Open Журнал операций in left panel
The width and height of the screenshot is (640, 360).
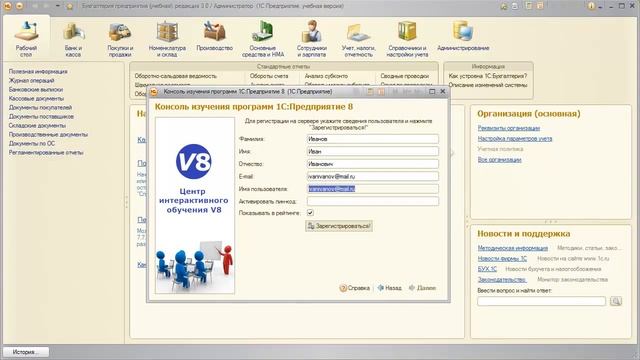click(31, 80)
